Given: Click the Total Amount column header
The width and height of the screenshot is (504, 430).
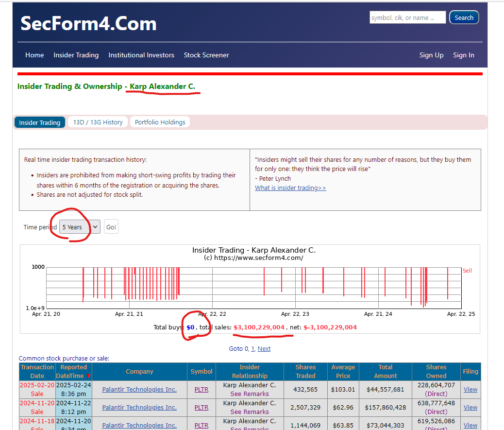Looking at the screenshot, I should click(x=386, y=372).
